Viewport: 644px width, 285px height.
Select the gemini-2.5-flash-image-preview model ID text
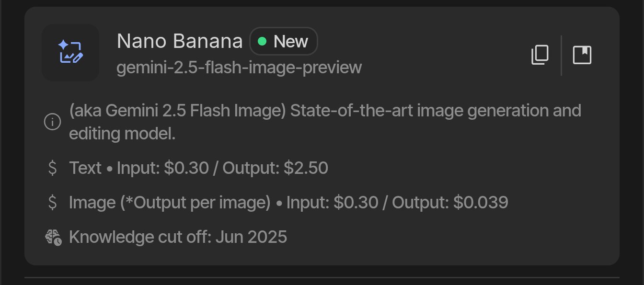pyautogui.click(x=239, y=68)
